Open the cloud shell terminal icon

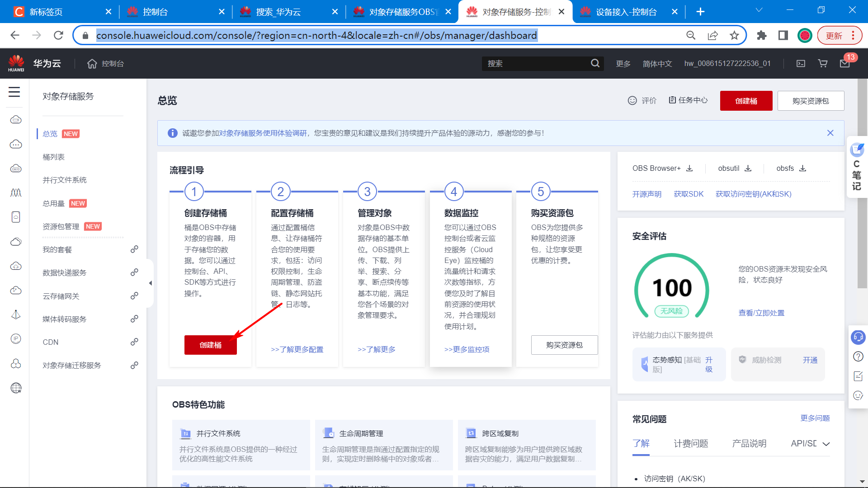click(x=801, y=64)
